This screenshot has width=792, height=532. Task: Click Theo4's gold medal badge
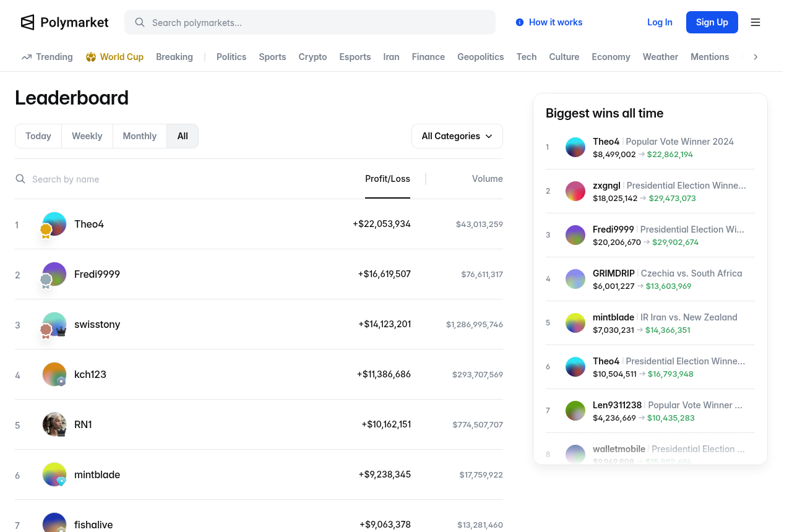pyautogui.click(x=46, y=231)
